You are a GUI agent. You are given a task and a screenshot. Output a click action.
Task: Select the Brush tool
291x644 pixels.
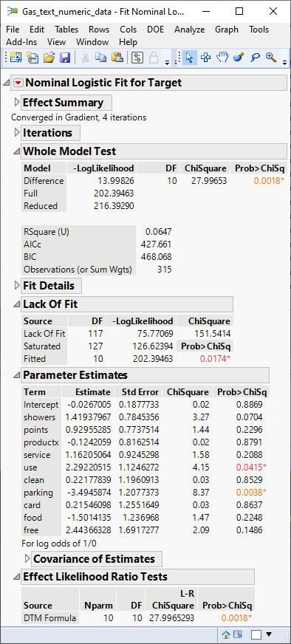pos(238,58)
